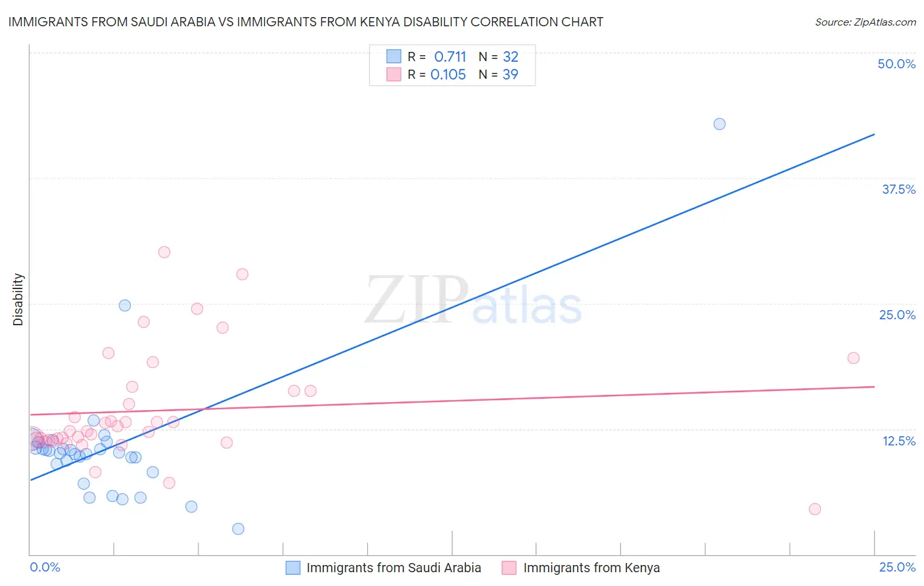This screenshot has height=586, width=924.
Task: Click the chart title text
Action: 306,22
